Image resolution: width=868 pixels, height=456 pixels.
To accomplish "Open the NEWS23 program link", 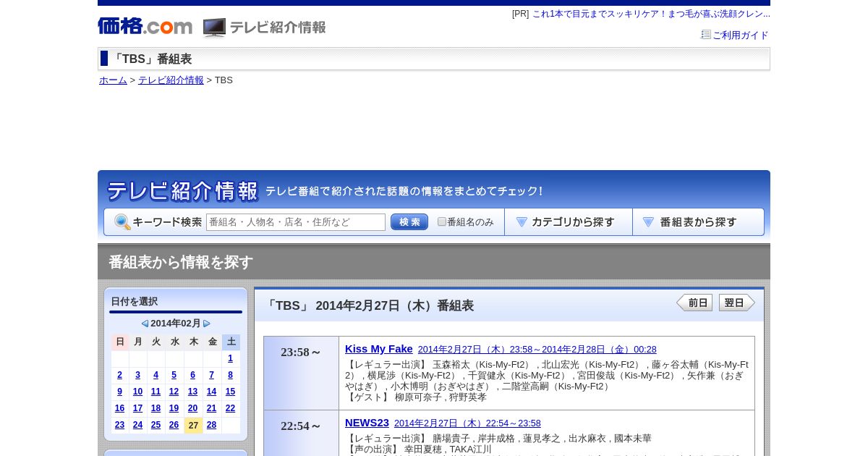I will [x=367, y=423].
